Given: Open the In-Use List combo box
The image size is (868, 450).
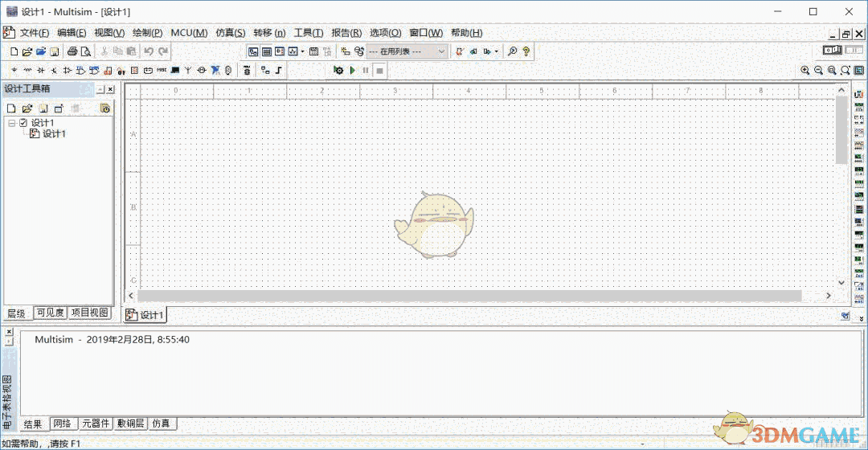Looking at the screenshot, I should click(407, 51).
